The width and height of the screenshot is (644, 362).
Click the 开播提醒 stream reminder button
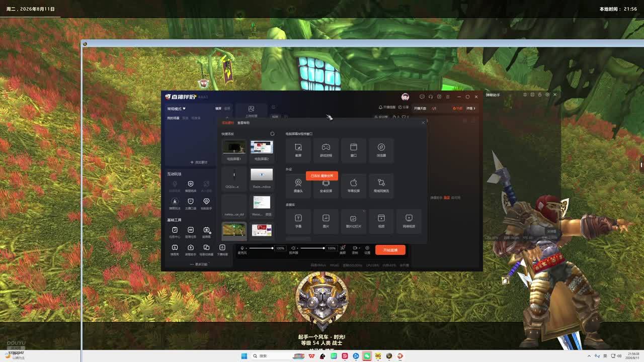click(387, 107)
